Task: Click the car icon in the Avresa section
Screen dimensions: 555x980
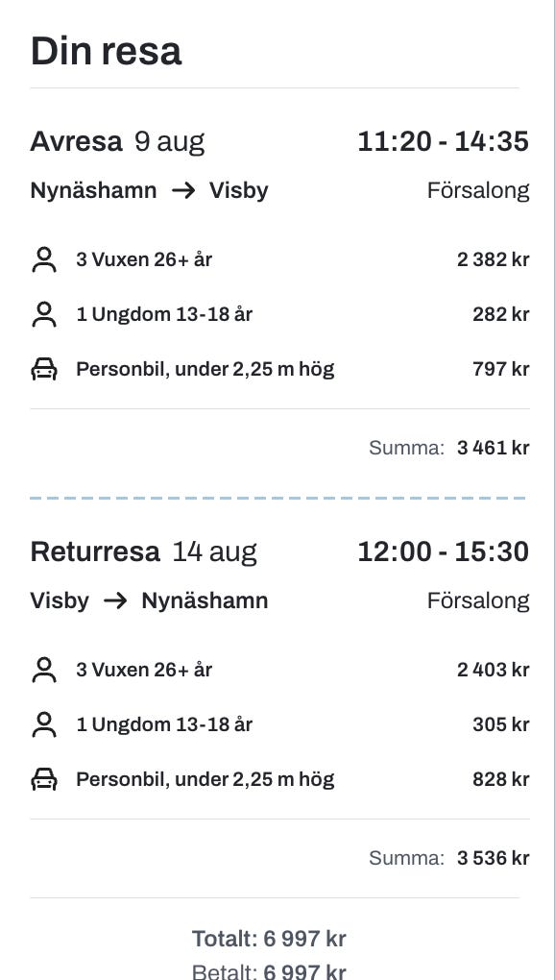Action: pyautogui.click(x=44, y=369)
